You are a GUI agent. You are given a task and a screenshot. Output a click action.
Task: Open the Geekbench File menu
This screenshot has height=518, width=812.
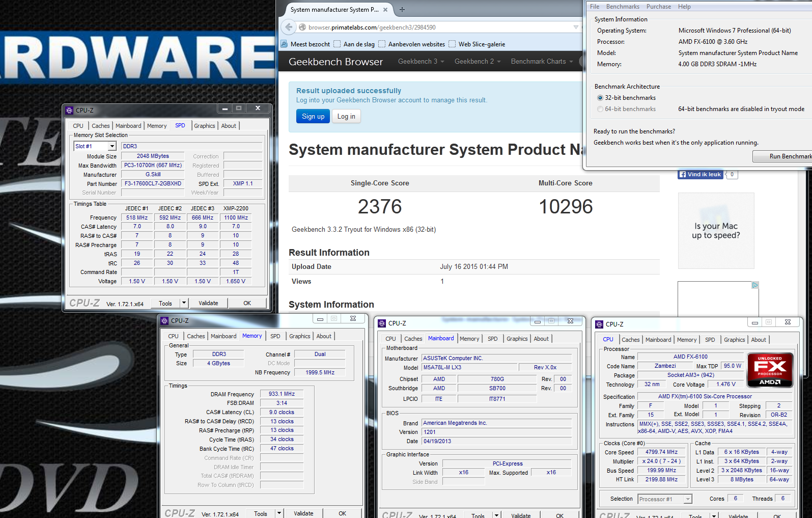coord(595,7)
